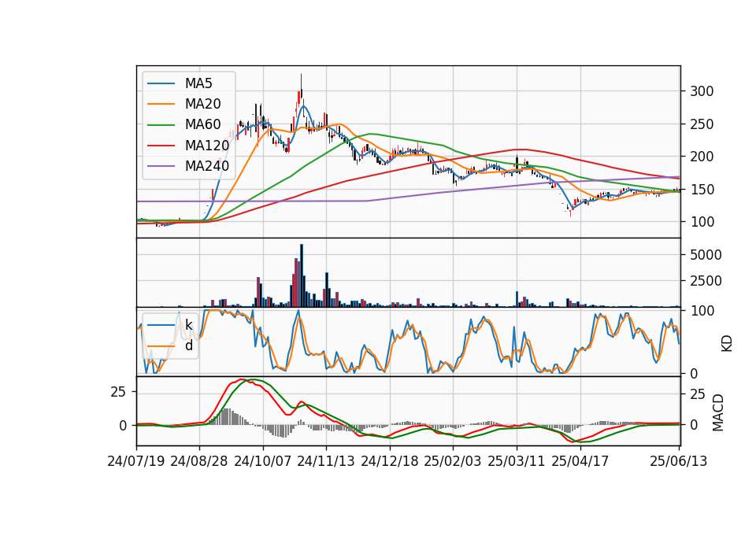Click the d legend label in KD panel
The height and width of the screenshot is (543, 756).
click(x=189, y=345)
